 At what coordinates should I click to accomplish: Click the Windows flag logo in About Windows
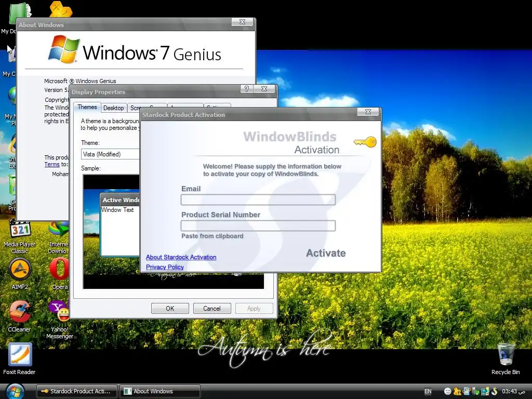click(x=63, y=49)
